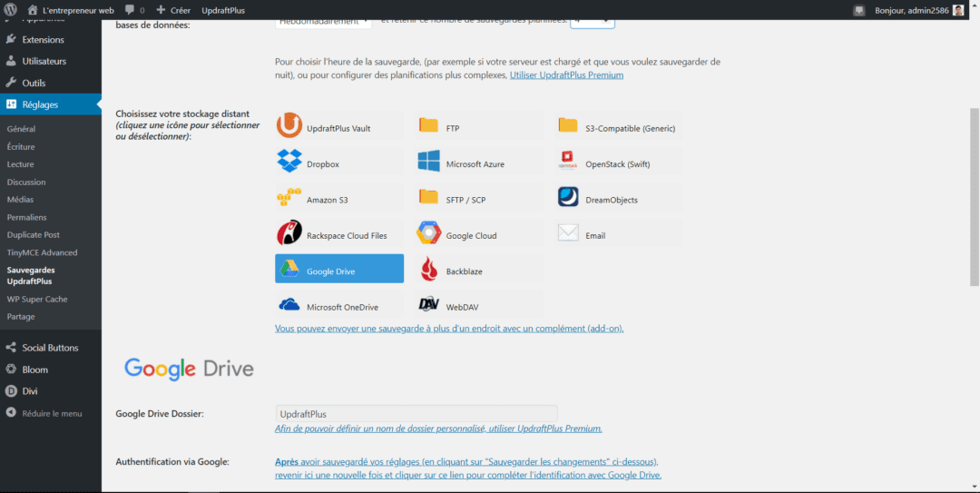
Task: Select the DreamObjects moon icon
Action: coord(568,197)
